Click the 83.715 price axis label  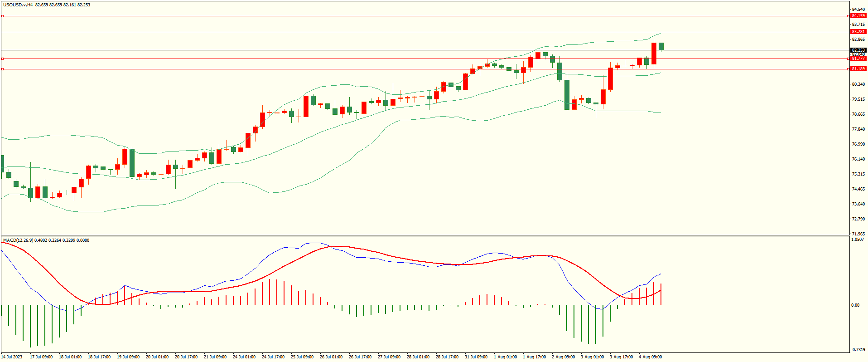858,24
